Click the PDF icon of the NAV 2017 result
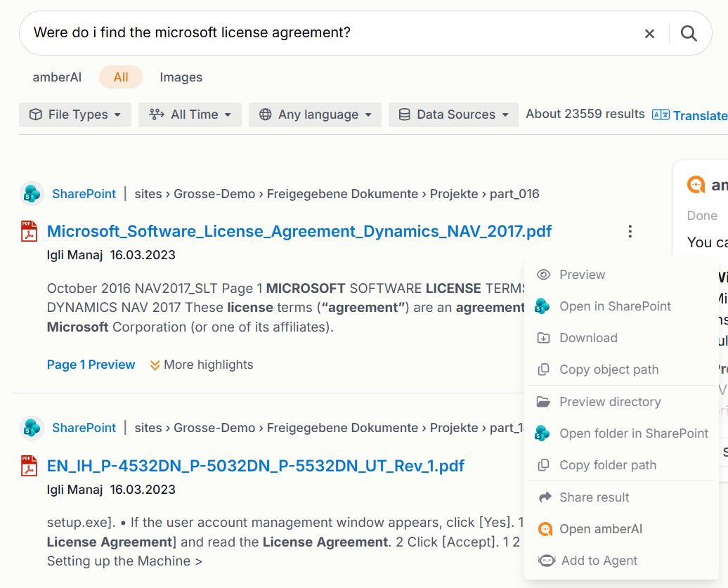Viewport: 728px width, 588px height. (x=30, y=231)
